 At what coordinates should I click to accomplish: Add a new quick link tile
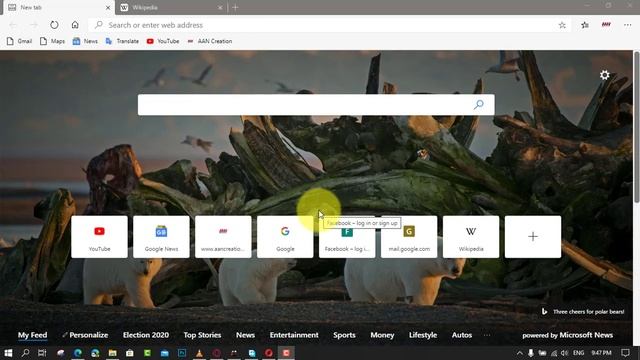pyautogui.click(x=533, y=237)
